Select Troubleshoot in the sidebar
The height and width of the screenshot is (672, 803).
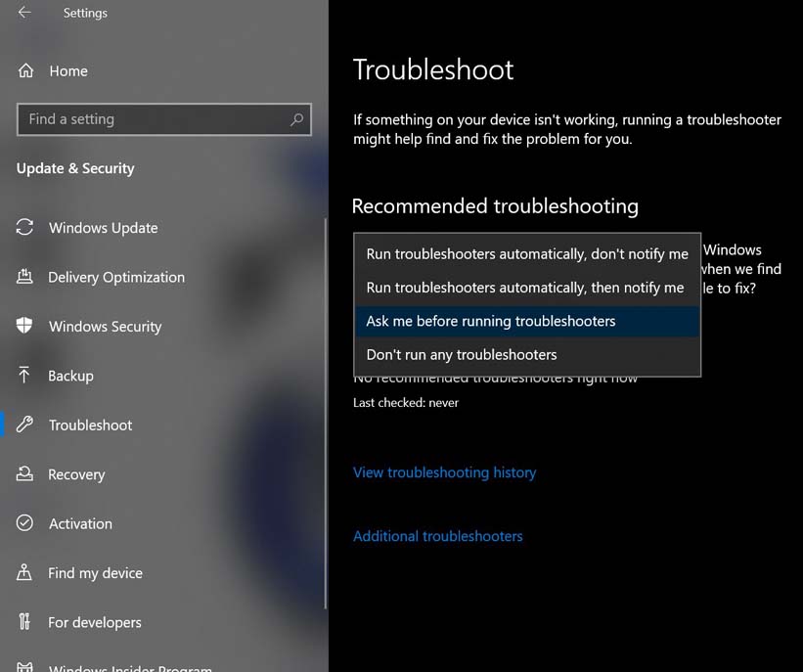point(91,426)
